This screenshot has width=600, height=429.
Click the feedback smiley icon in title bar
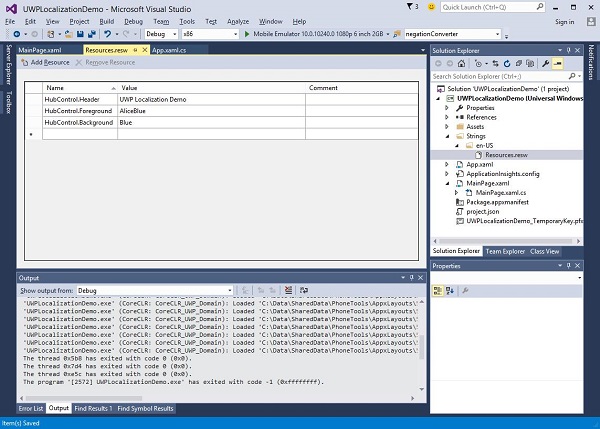(x=432, y=7)
